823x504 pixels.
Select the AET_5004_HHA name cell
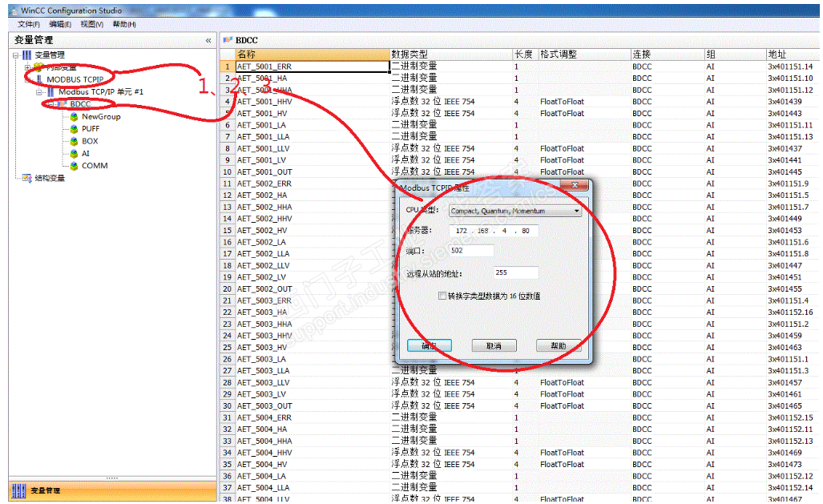coord(312,441)
